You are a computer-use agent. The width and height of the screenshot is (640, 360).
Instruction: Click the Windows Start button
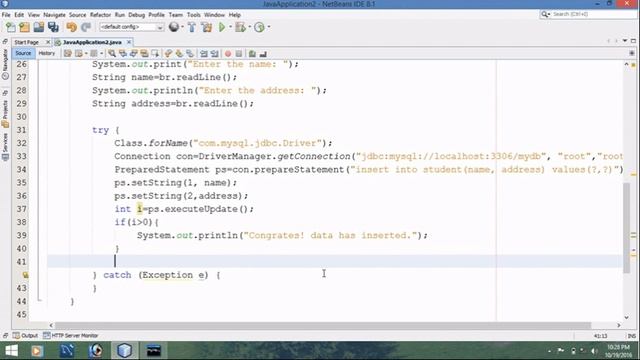coord(11,351)
